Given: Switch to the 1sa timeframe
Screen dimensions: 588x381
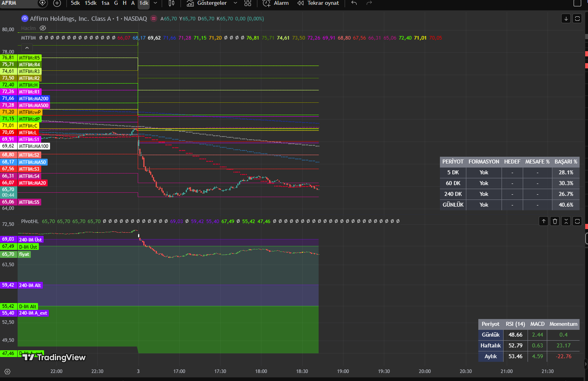Looking at the screenshot, I should [x=105, y=3].
